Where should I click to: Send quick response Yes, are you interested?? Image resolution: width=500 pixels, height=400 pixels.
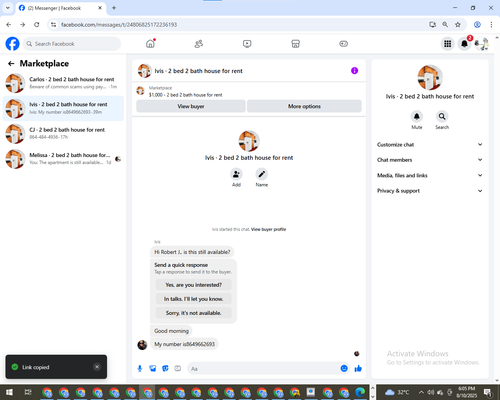[194, 285]
